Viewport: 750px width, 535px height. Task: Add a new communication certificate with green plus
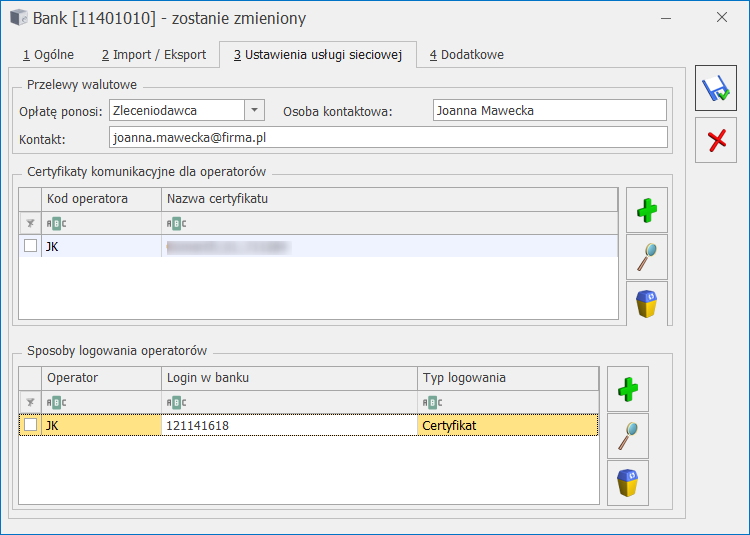click(647, 210)
